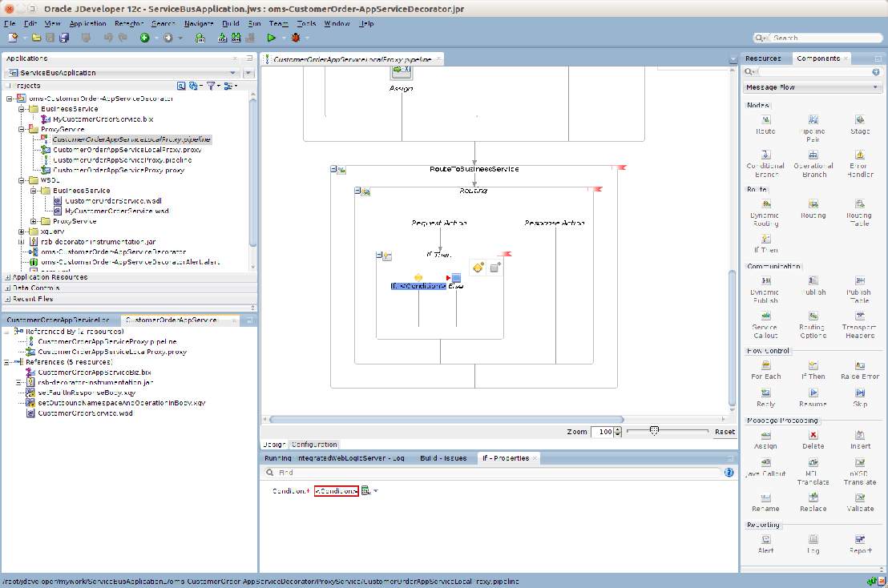Switch to the Resources tab
This screenshot has height=588, width=888.
[x=763, y=58]
